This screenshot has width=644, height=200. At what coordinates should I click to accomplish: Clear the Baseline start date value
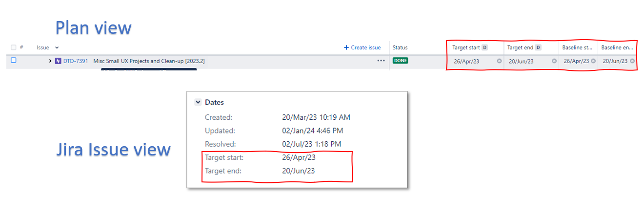coord(593,61)
